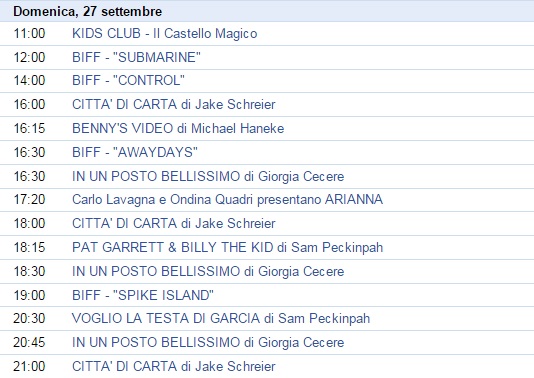Open KIDS CLUB - Il Castello Magico event
Image resolution: width=534 pixels, height=378 pixels.
pyautogui.click(x=164, y=33)
